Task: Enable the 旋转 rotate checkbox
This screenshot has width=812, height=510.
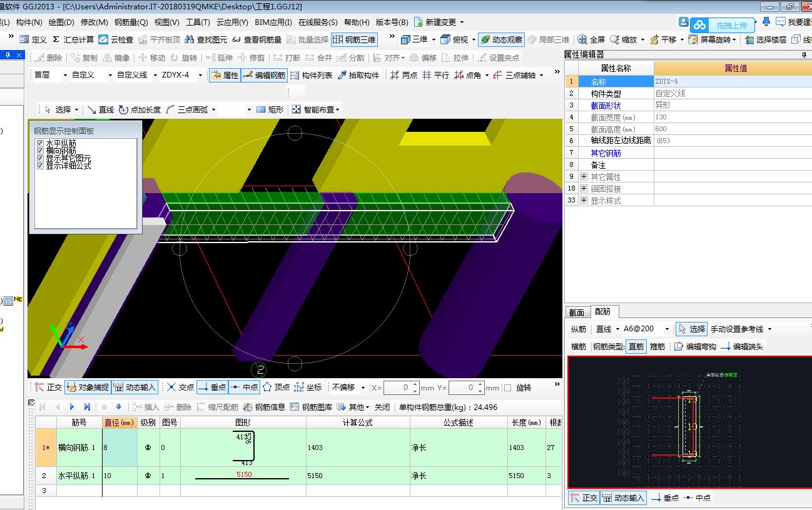Action: (508, 387)
